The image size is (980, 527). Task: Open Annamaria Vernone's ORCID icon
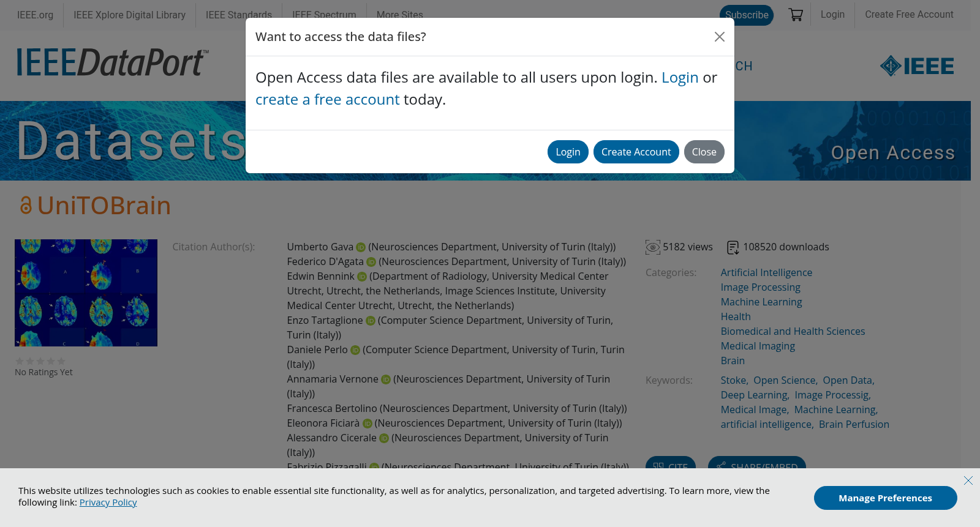386,379
